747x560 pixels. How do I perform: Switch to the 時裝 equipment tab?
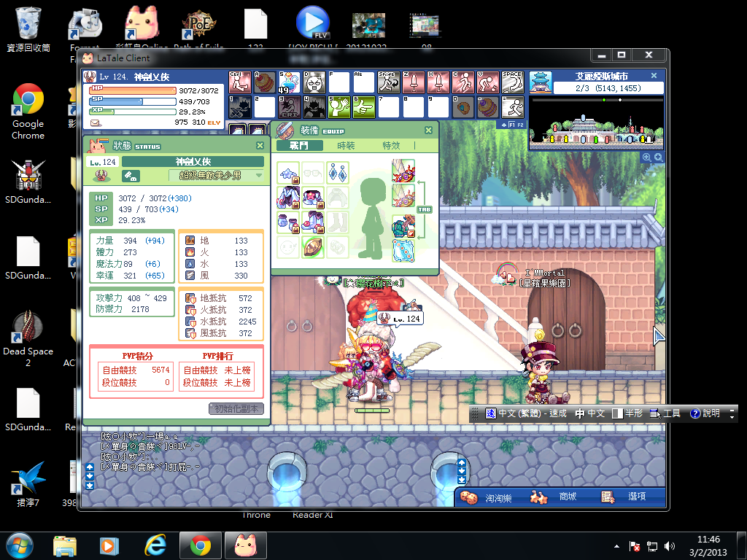(x=346, y=146)
